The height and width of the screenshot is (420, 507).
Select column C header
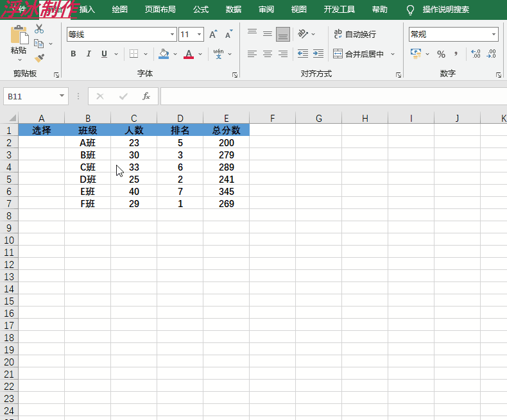point(134,118)
